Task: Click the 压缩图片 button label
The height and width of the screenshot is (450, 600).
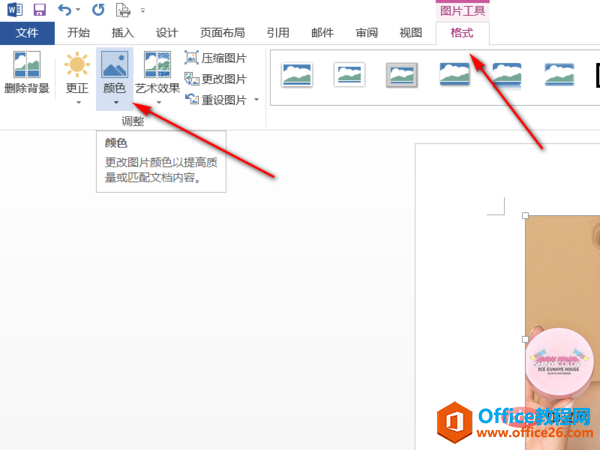Action: tap(224, 58)
